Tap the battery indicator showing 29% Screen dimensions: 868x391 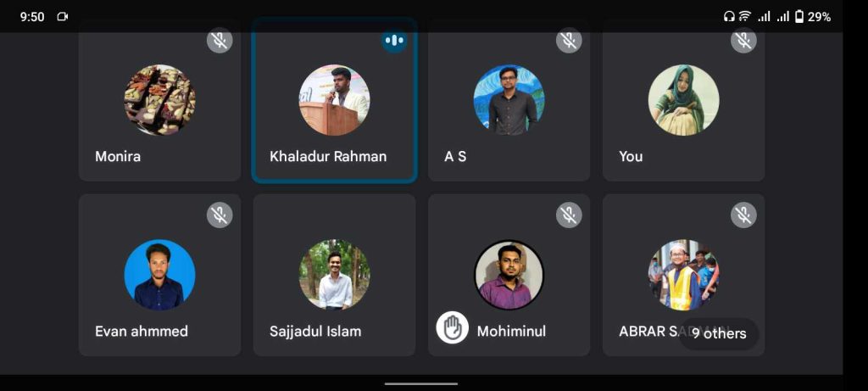[x=813, y=17]
